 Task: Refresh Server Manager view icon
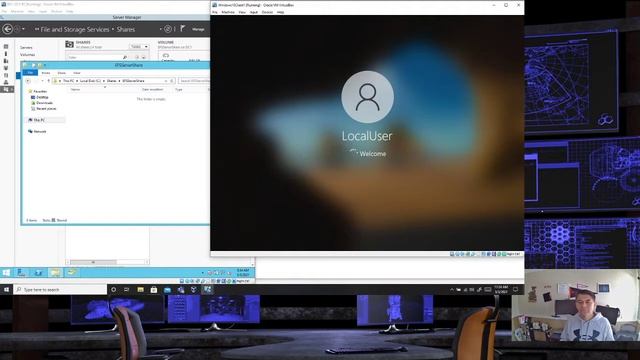click(168, 29)
